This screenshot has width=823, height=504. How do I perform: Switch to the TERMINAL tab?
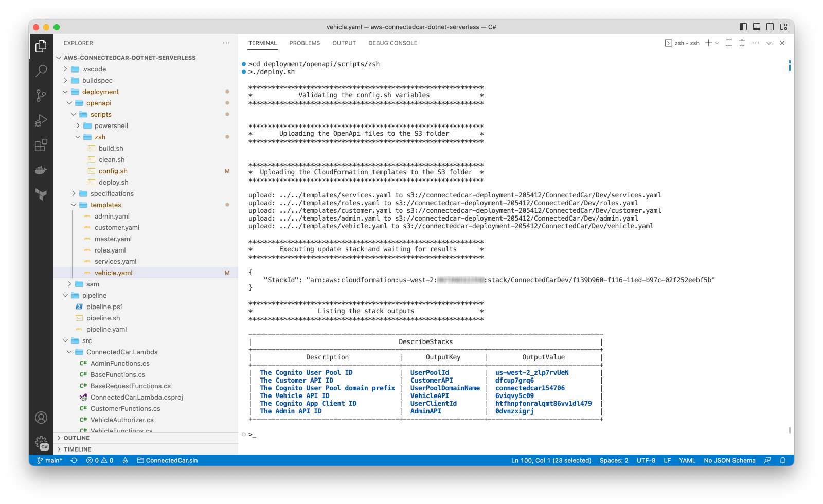262,43
